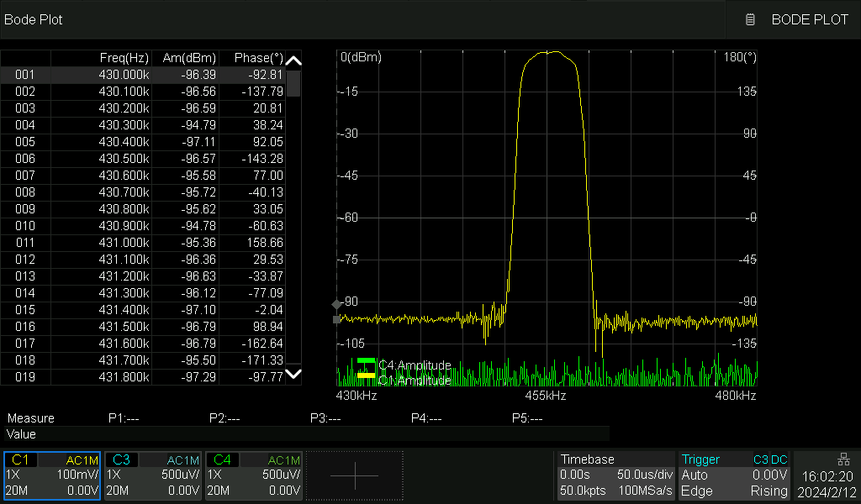This screenshot has width=861, height=504.
Task: Open the C4 channel settings box
Action: click(254, 475)
